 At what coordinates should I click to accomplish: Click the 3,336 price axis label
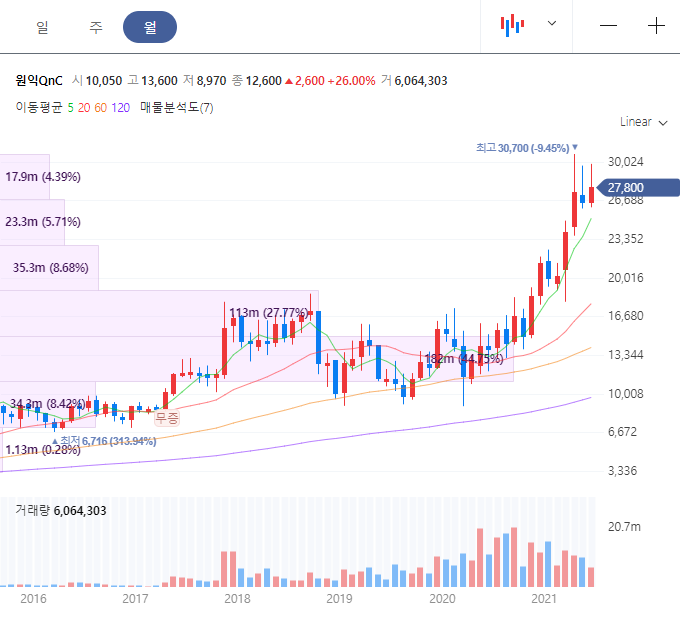(622, 471)
